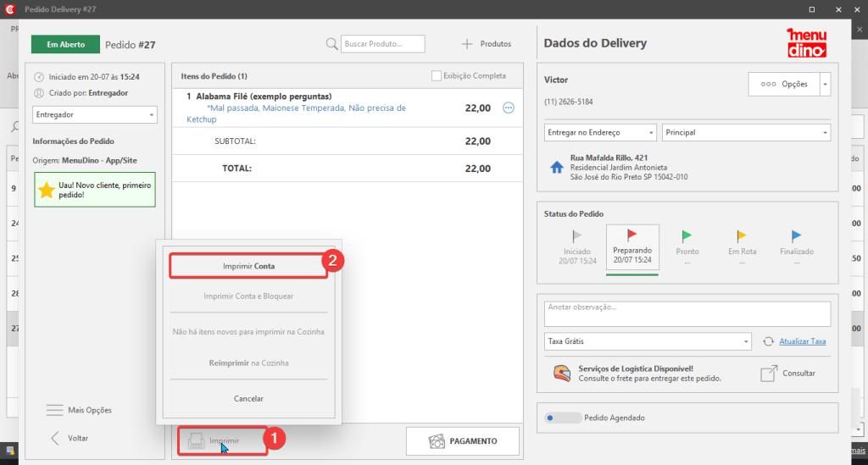Select the yellow Em Rota flag

click(x=741, y=236)
